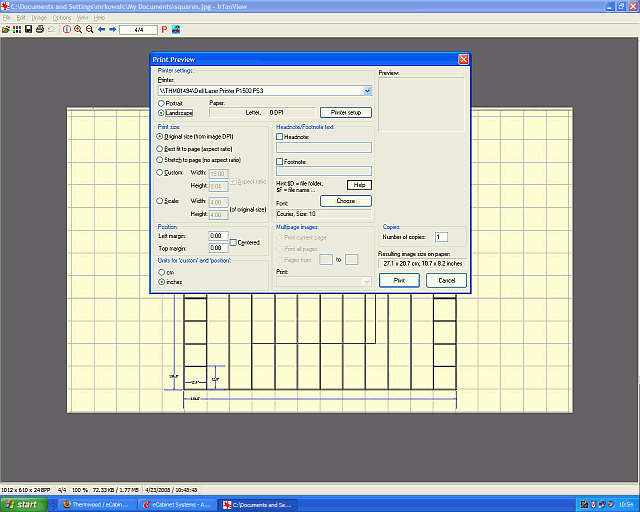Click the Top margin field
Image resolution: width=640 pixels, height=512 pixels.
pyautogui.click(x=218, y=248)
